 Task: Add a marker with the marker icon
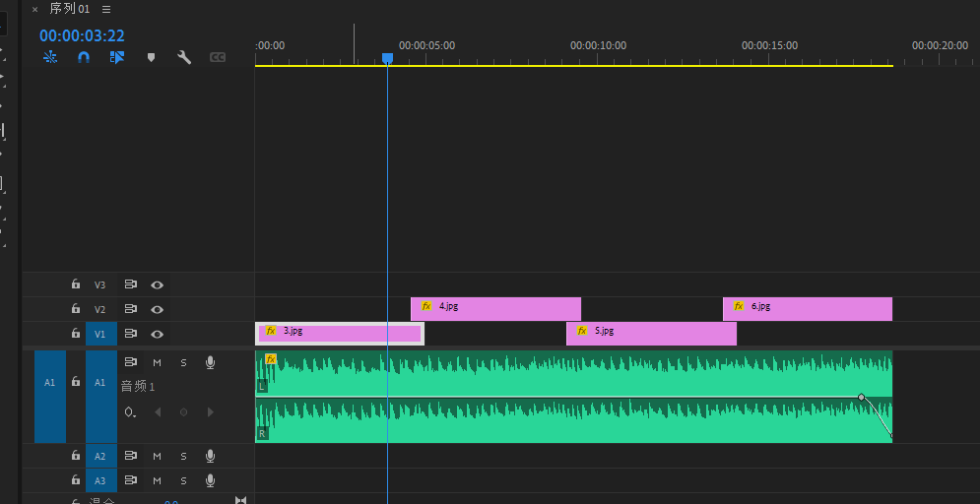pyautogui.click(x=151, y=58)
